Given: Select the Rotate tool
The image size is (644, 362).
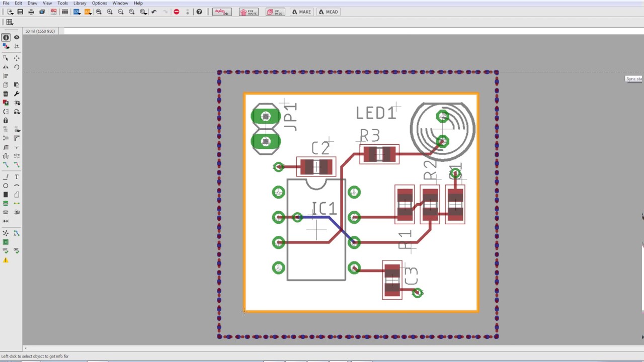Looking at the screenshot, I should point(17,67).
